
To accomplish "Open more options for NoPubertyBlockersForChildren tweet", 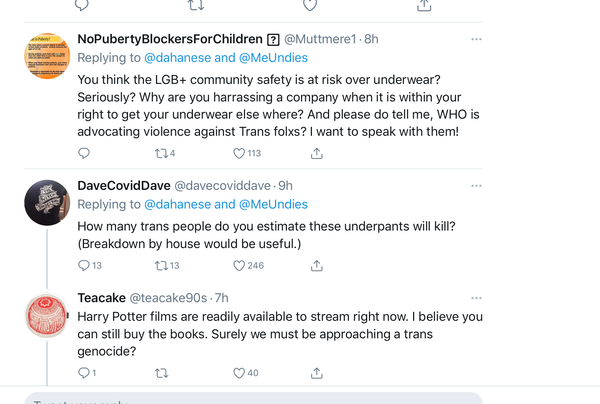I will tap(476, 39).
